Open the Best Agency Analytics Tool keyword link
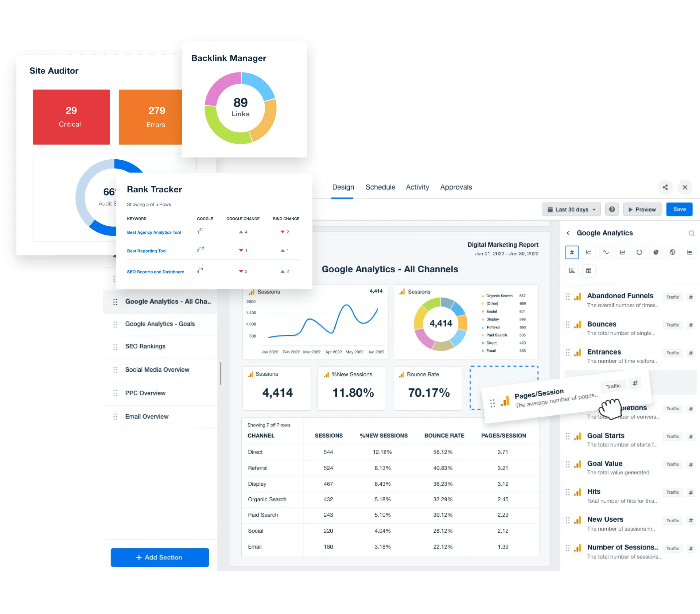700x614 pixels. click(x=154, y=232)
